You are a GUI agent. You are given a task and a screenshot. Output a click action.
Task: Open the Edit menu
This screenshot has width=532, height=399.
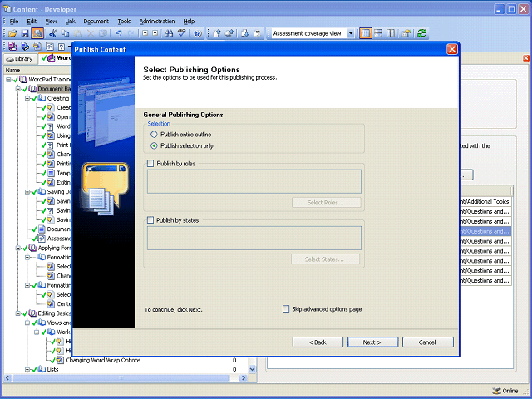click(32, 22)
